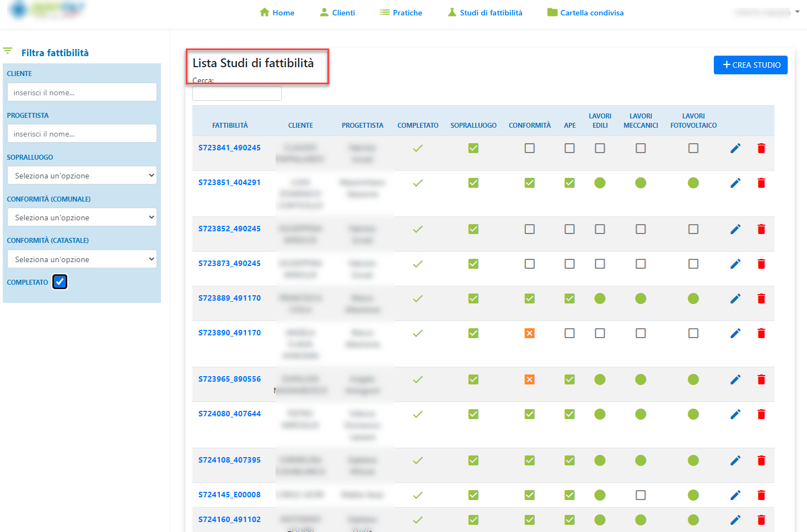
Task: Check APE box for S723852_490245
Action: 569,229
